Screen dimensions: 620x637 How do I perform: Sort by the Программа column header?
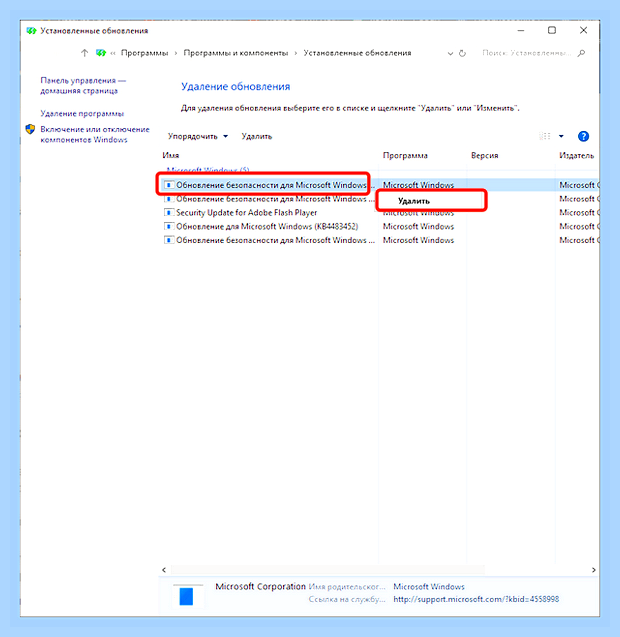[x=405, y=155]
